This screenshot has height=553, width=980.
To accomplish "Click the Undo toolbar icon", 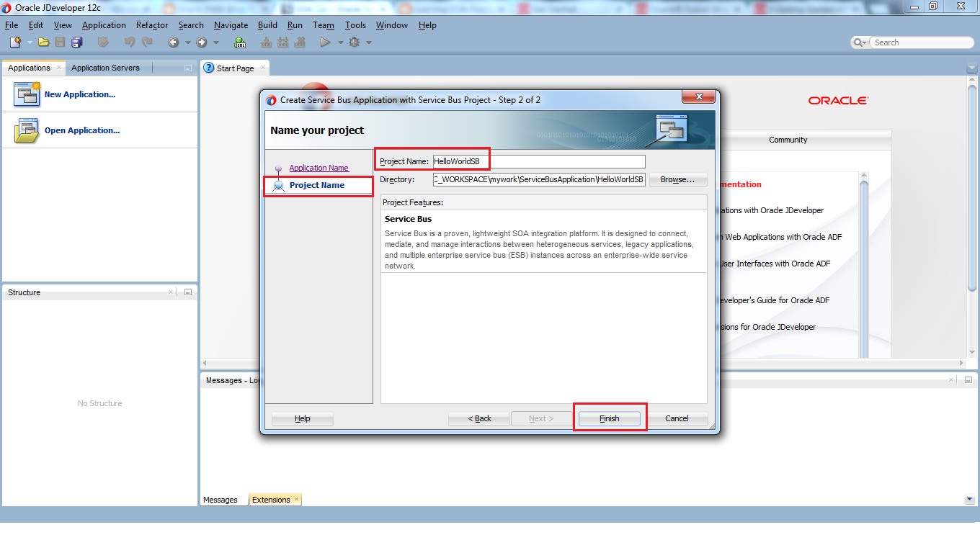I will click(130, 42).
